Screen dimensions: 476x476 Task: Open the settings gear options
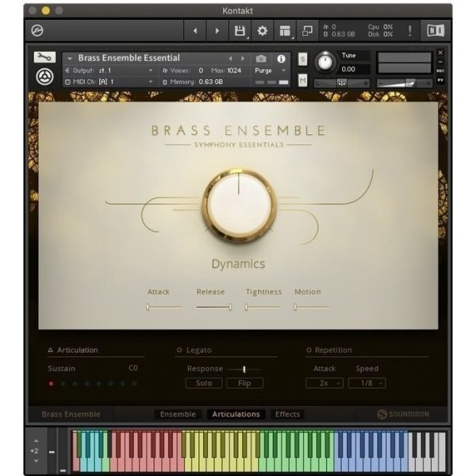coord(263,31)
